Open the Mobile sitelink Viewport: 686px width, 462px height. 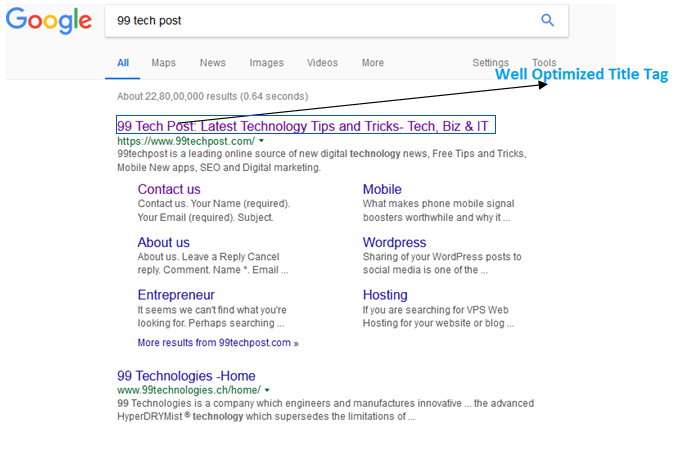click(x=382, y=189)
